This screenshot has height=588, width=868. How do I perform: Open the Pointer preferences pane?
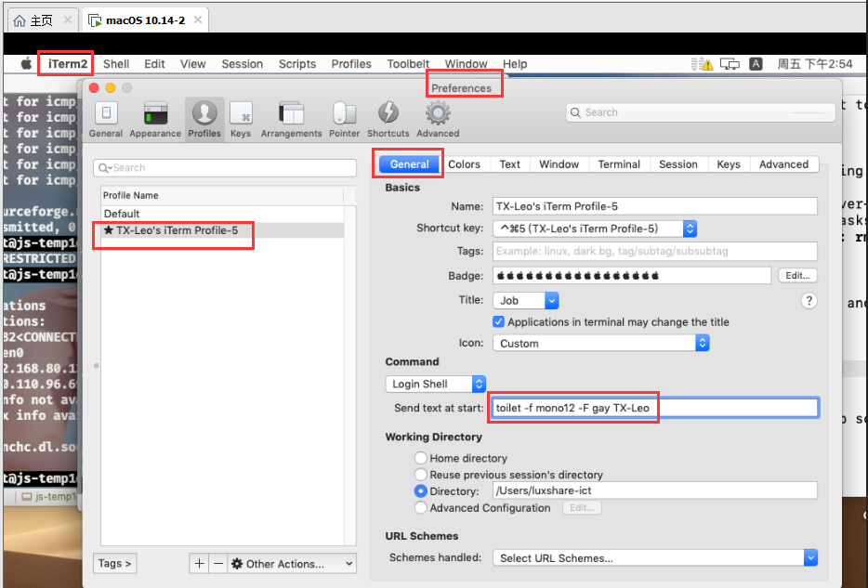(x=345, y=119)
